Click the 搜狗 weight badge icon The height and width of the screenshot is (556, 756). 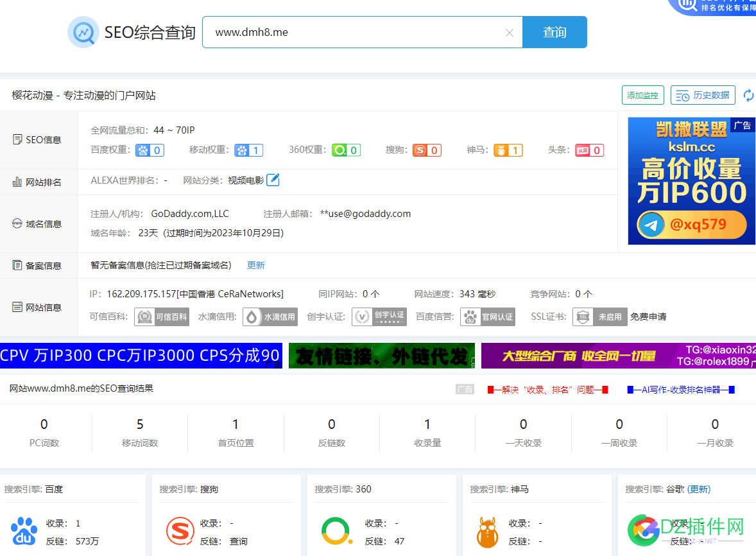click(427, 150)
